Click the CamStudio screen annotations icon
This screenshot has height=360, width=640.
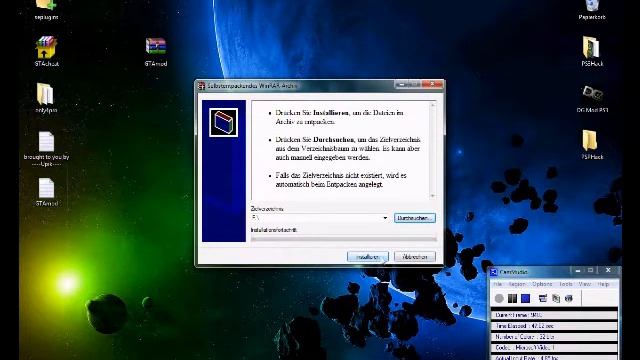[x=556, y=298]
